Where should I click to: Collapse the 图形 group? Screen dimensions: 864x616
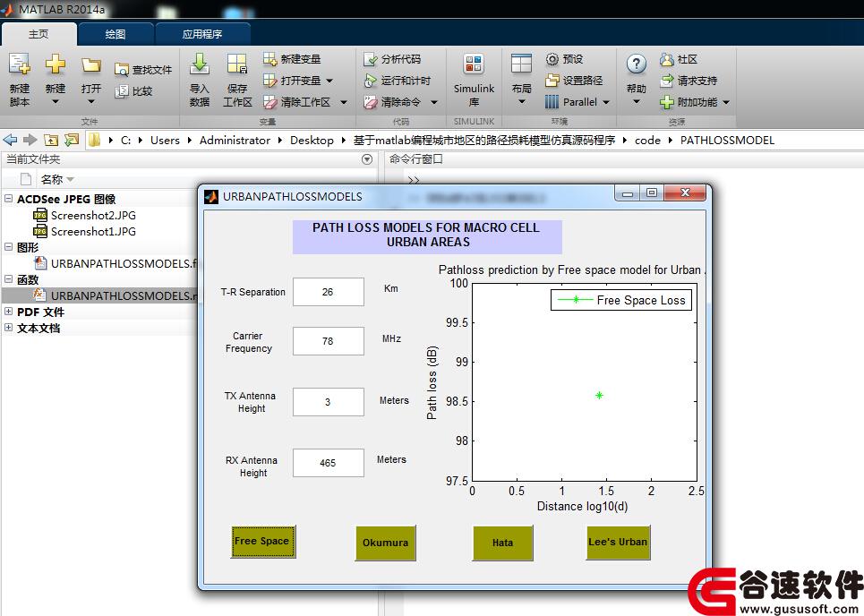8,247
